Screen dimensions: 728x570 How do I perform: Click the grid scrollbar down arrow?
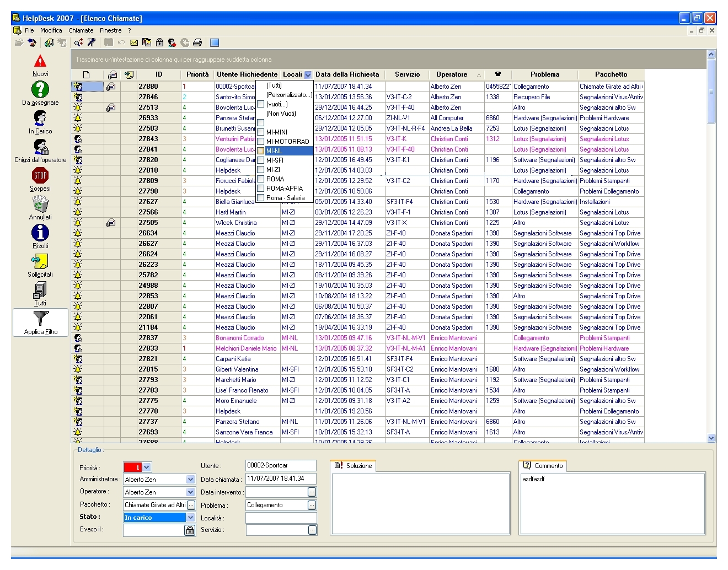(x=711, y=438)
